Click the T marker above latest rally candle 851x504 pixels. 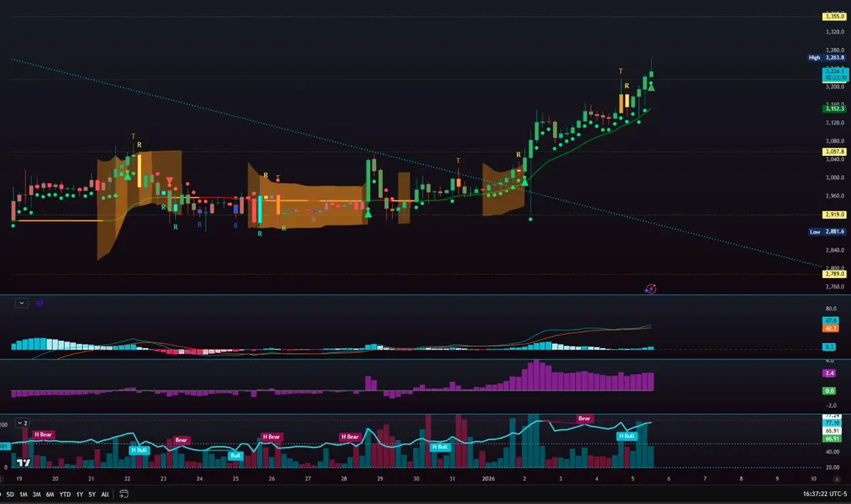pos(621,71)
